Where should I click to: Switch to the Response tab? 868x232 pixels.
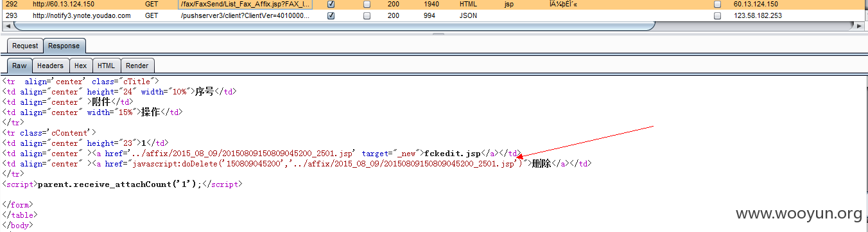click(64, 46)
